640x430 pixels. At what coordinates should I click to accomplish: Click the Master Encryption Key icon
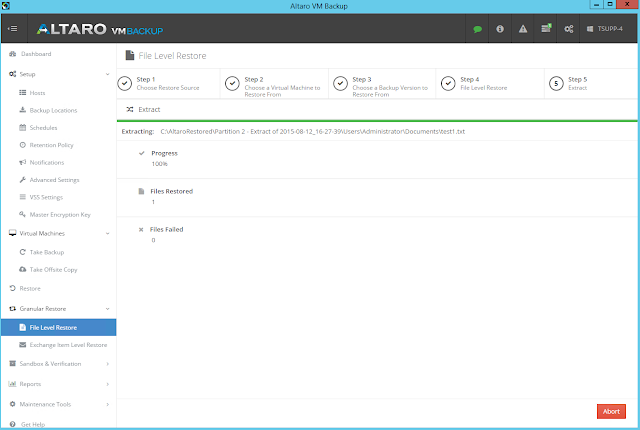coord(23,214)
